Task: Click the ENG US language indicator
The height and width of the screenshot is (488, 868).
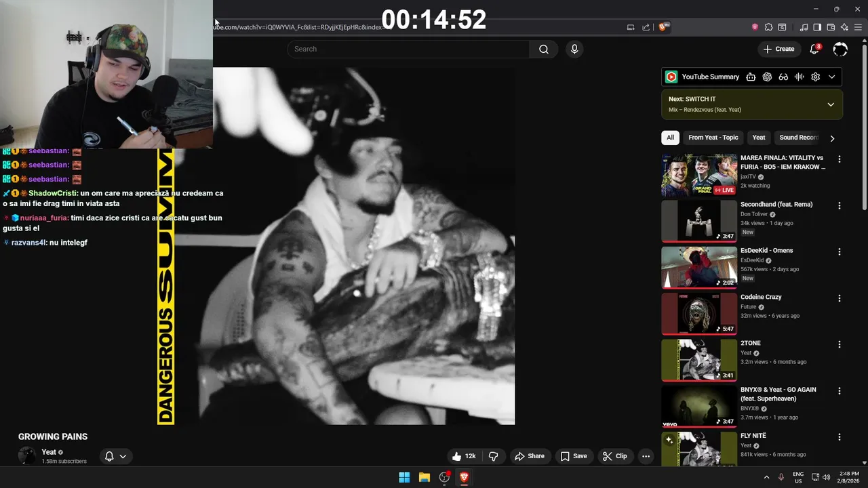Action: 798,477
